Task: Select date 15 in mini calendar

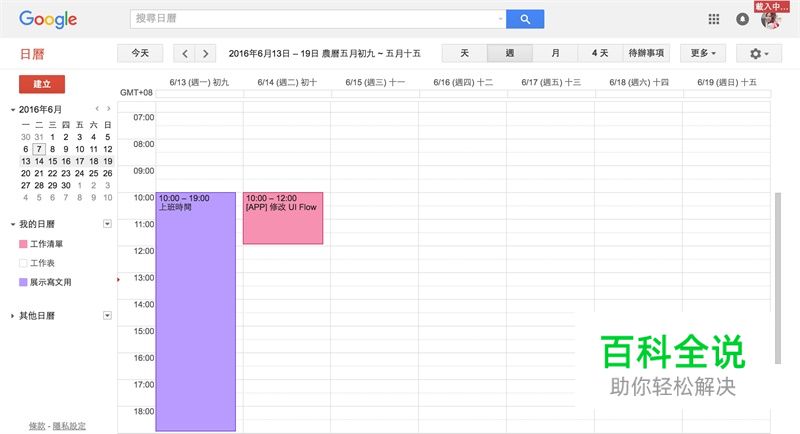Action: tap(53, 161)
